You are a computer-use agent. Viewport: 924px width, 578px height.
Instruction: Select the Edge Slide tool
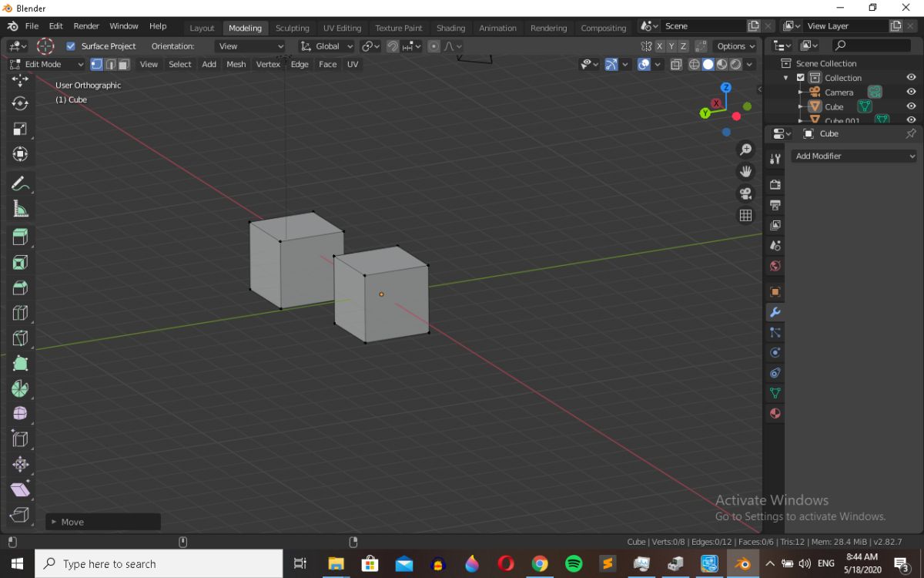[21, 439]
